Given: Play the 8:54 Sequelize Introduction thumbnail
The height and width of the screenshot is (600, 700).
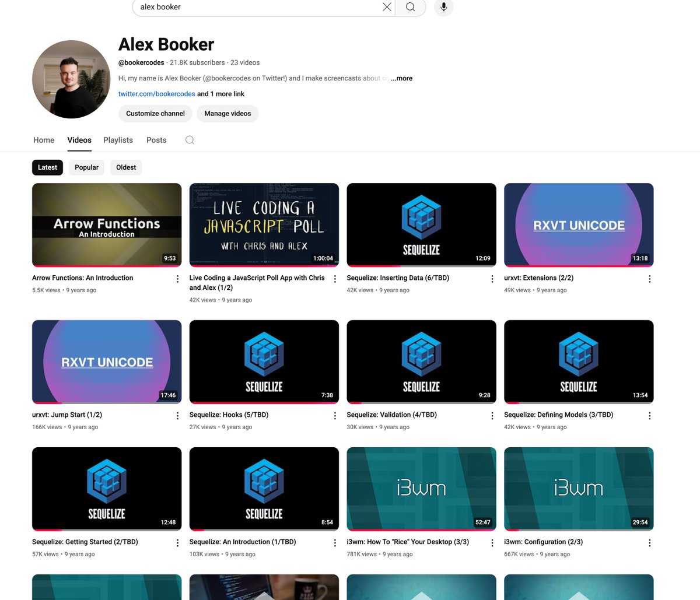Looking at the screenshot, I should tap(264, 489).
